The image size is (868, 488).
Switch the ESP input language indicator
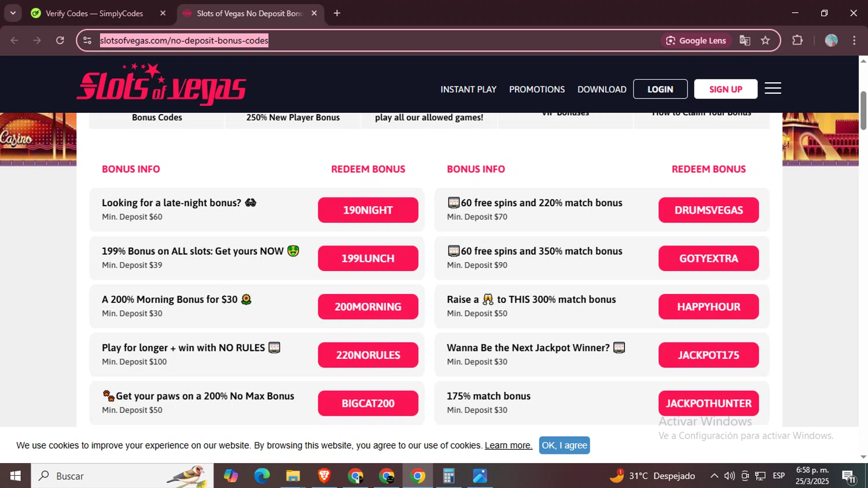coord(779,476)
